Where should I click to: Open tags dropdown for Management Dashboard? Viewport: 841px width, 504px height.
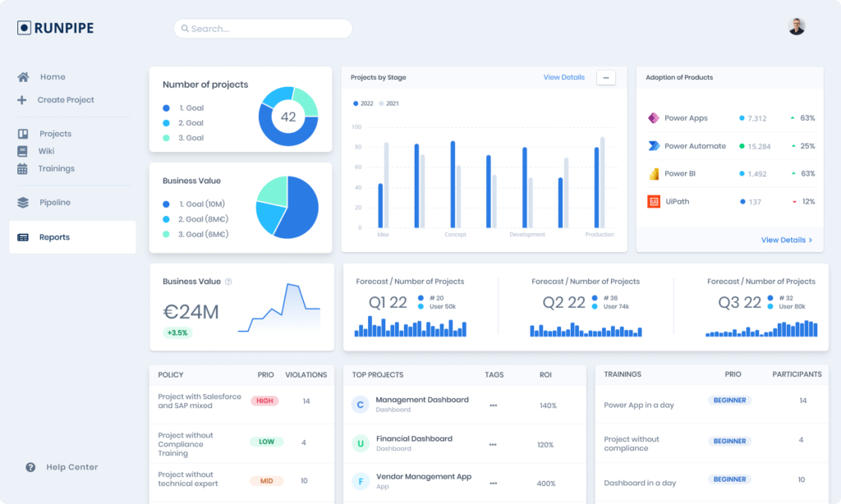click(494, 405)
